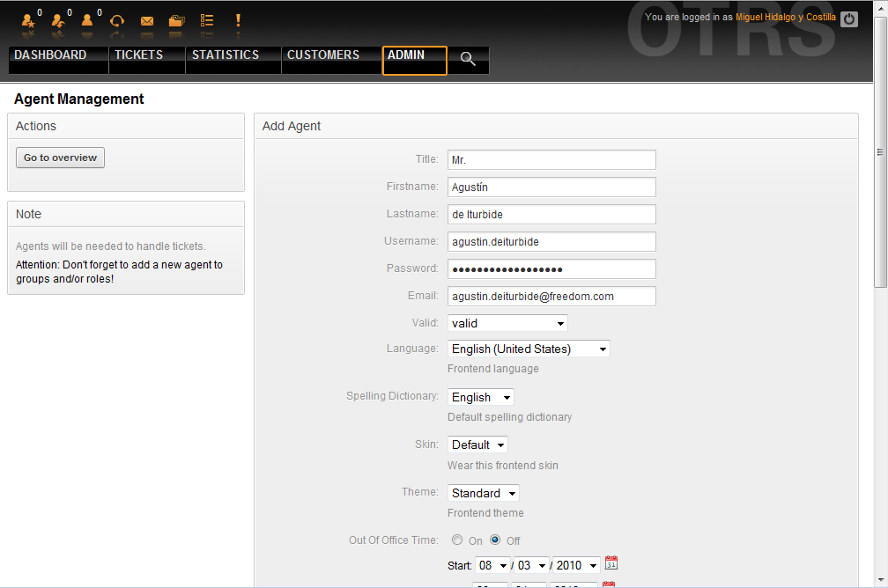Switch to the Tickets menu
The image size is (888, 588).
point(139,55)
